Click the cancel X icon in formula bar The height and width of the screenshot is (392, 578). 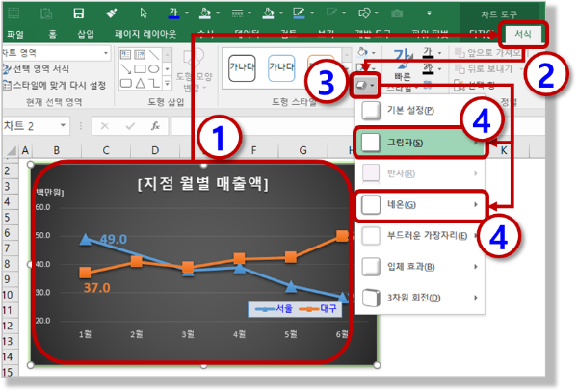[x=105, y=126]
